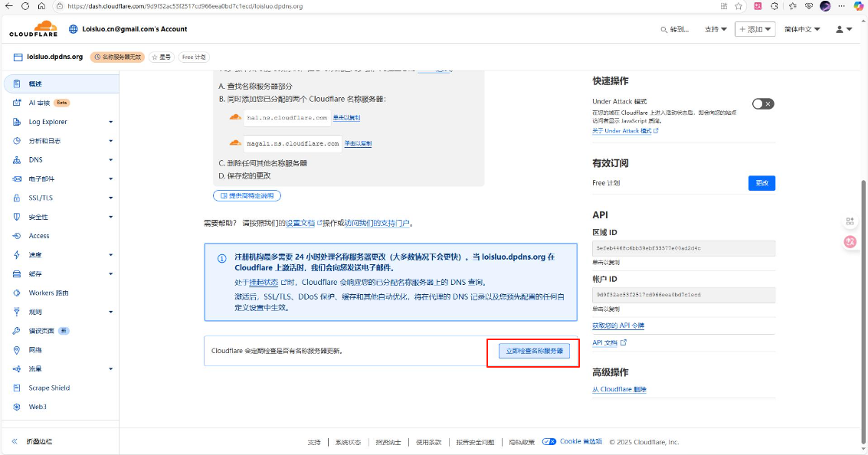
Task: Click the site info icon in the address bar
Action: tap(60, 6)
